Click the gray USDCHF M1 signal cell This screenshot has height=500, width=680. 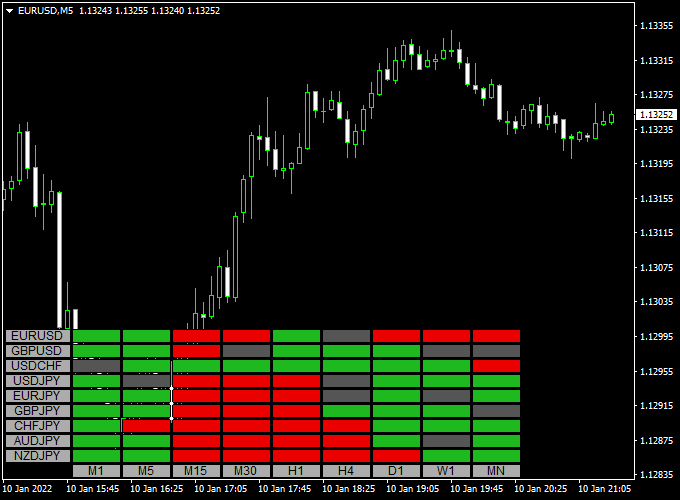pos(96,366)
